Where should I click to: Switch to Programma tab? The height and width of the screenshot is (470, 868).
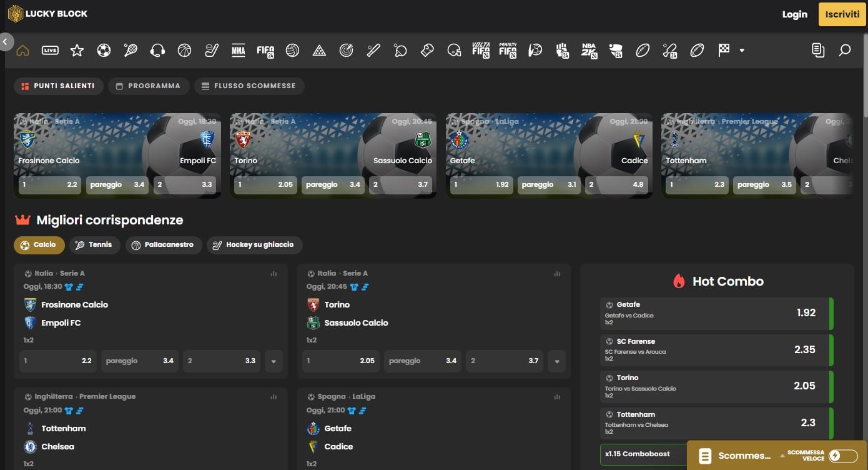149,86
